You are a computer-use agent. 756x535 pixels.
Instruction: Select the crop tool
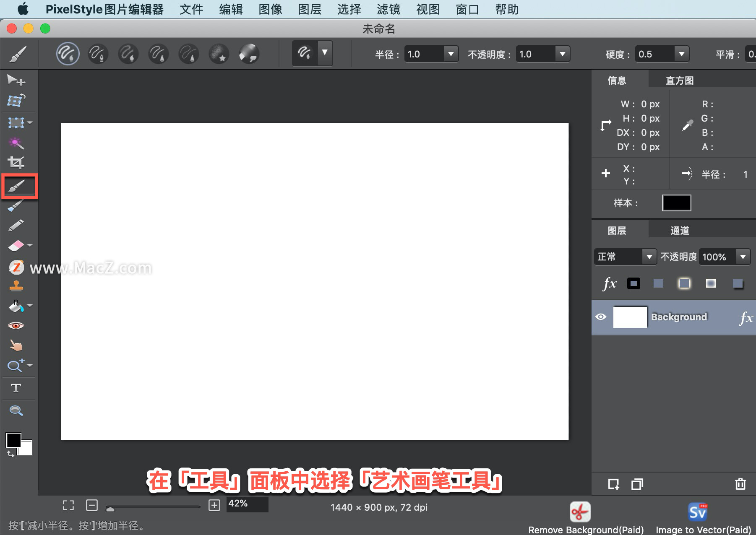[16, 163]
